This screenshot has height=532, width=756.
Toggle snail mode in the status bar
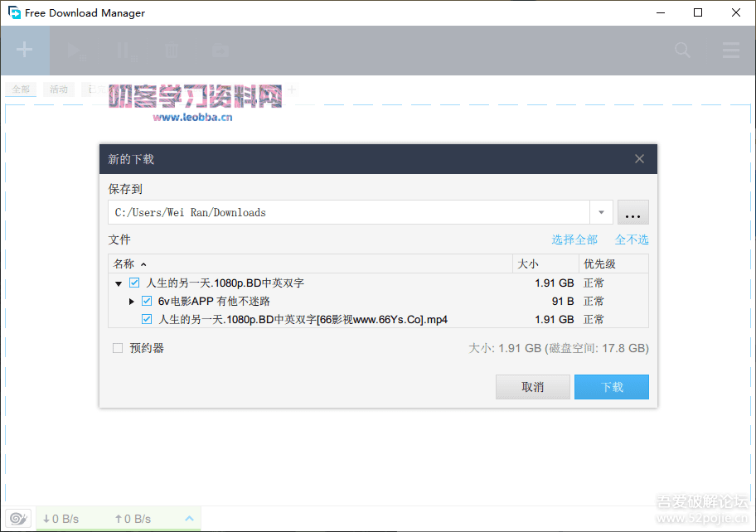point(17,518)
